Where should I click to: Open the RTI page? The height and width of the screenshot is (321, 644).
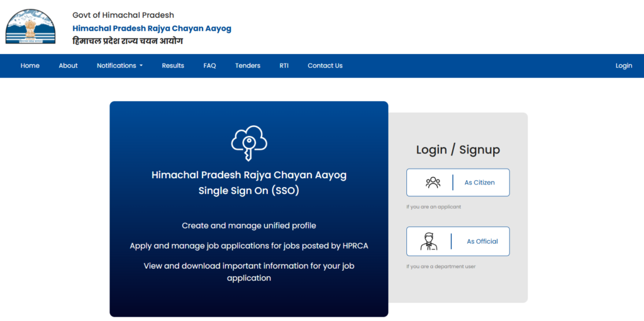pyautogui.click(x=284, y=65)
